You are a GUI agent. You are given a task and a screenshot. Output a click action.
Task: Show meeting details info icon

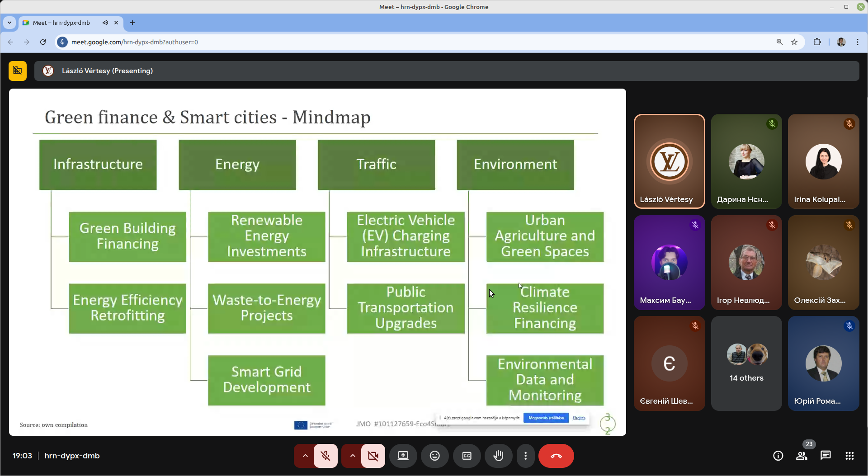[x=778, y=456]
